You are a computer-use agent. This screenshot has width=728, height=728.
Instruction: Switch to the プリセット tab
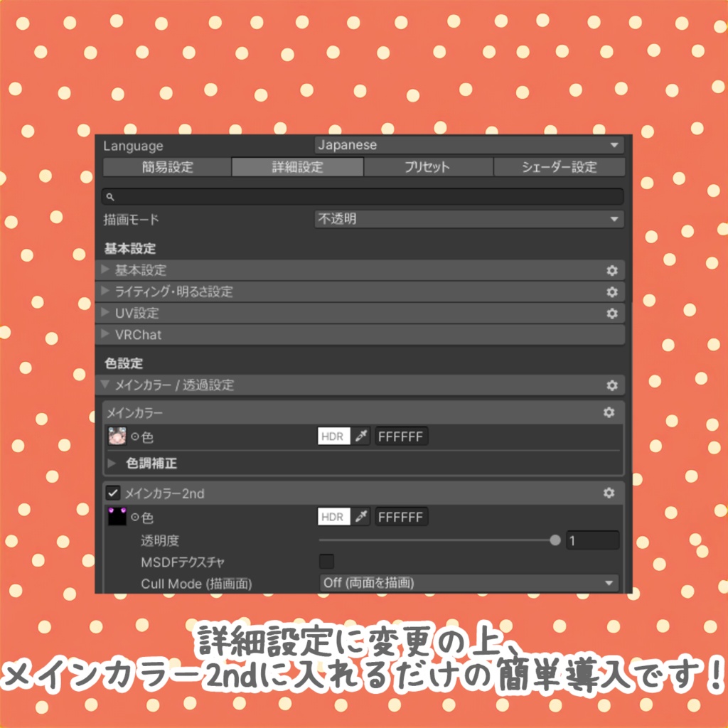(x=428, y=166)
